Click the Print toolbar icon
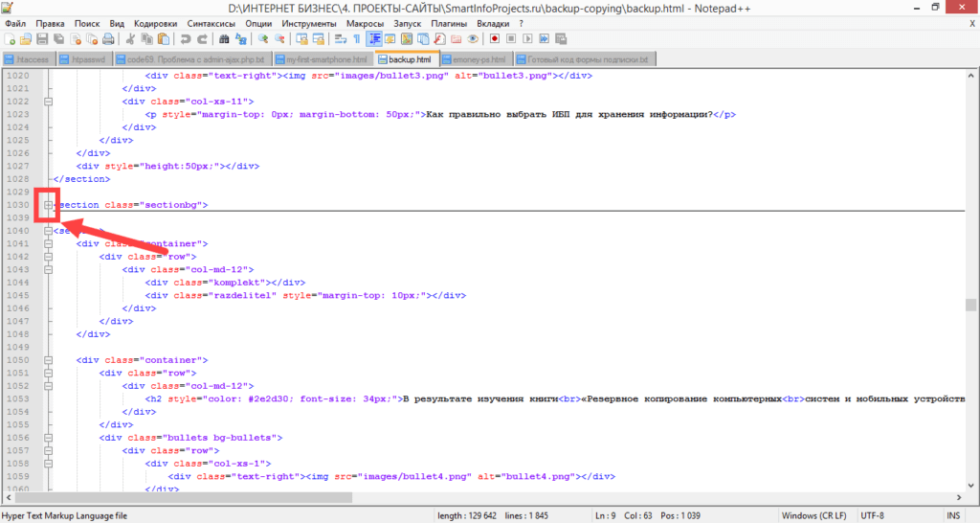This screenshot has height=523, width=980. point(109,39)
